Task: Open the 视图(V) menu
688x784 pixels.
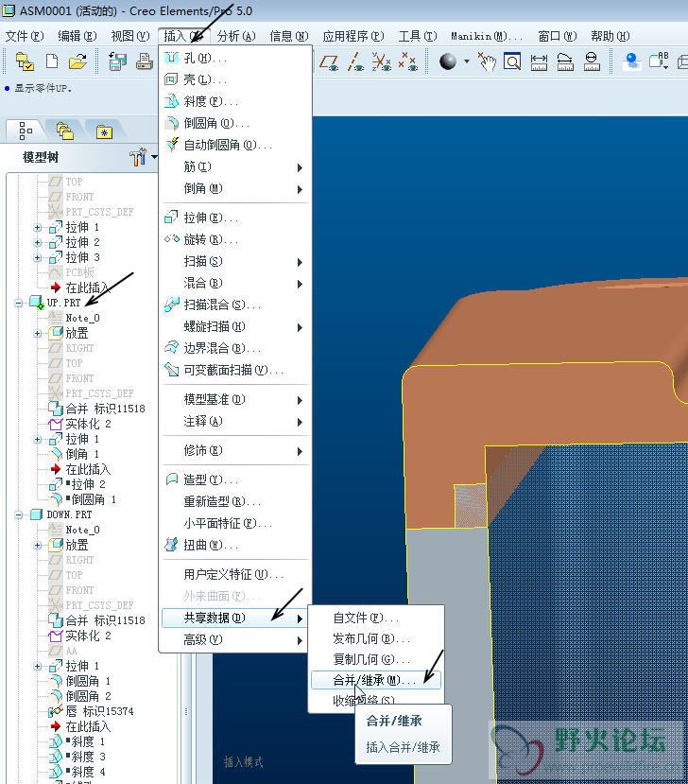Action: [x=129, y=36]
